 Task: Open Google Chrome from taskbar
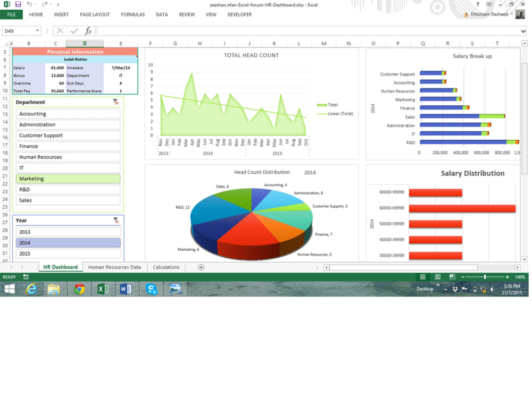79,289
